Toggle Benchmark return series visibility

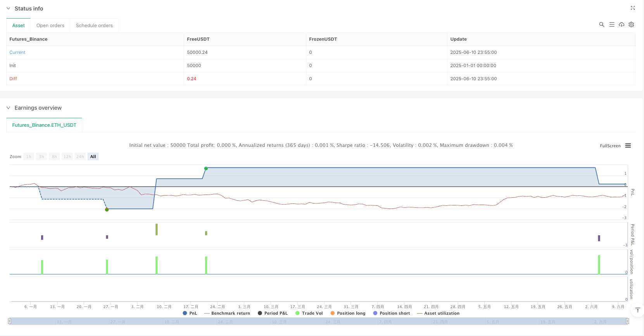tap(227, 313)
